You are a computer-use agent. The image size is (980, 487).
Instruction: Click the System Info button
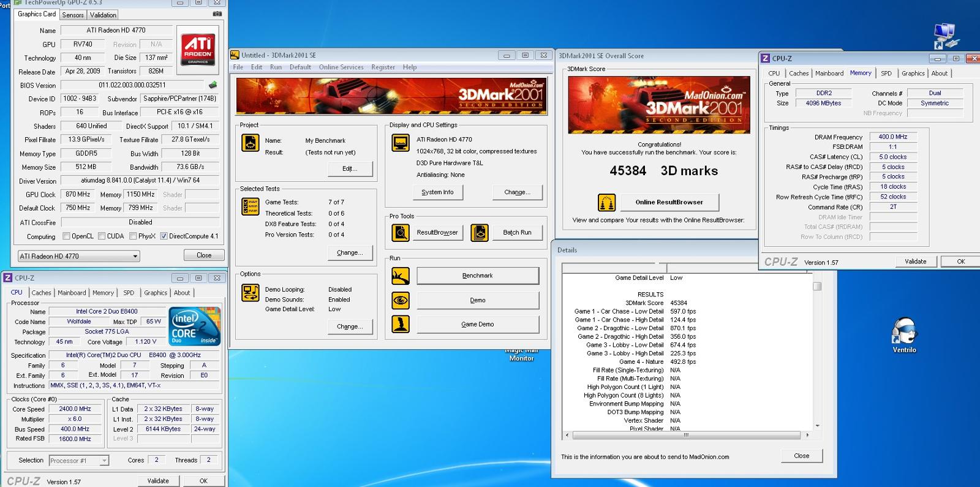pos(437,192)
